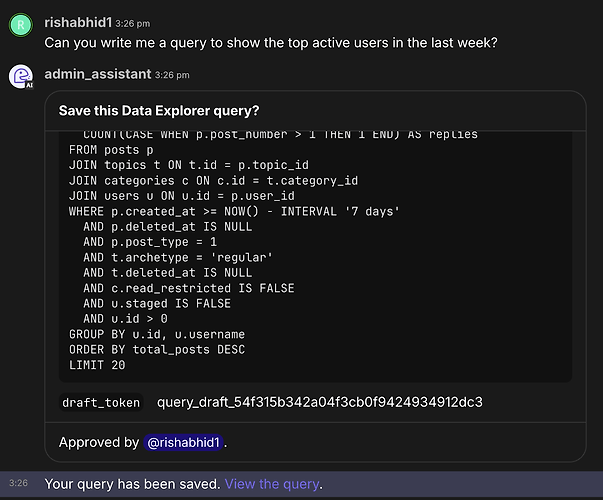The height and width of the screenshot is (500, 603).
Task: Select the draft_token label
Action: pos(101,403)
